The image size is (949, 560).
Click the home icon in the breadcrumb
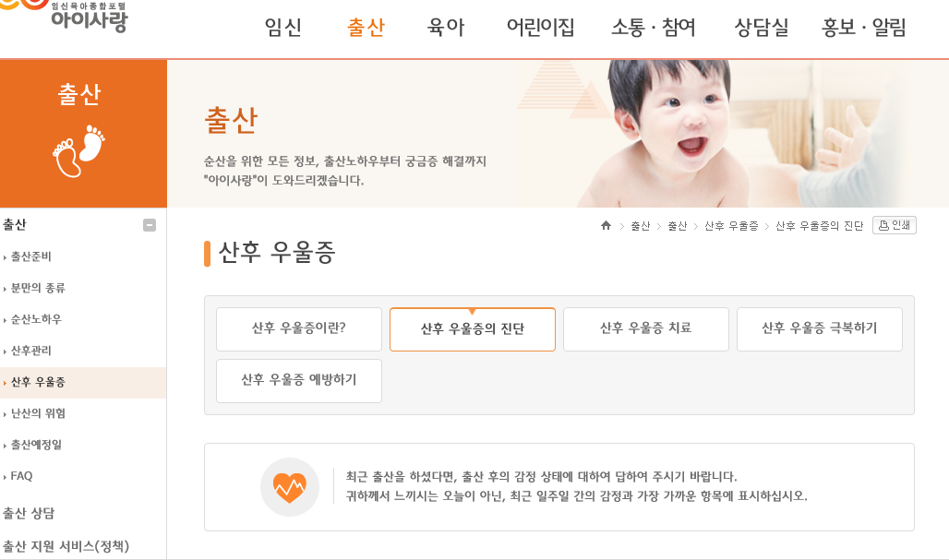(x=606, y=226)
